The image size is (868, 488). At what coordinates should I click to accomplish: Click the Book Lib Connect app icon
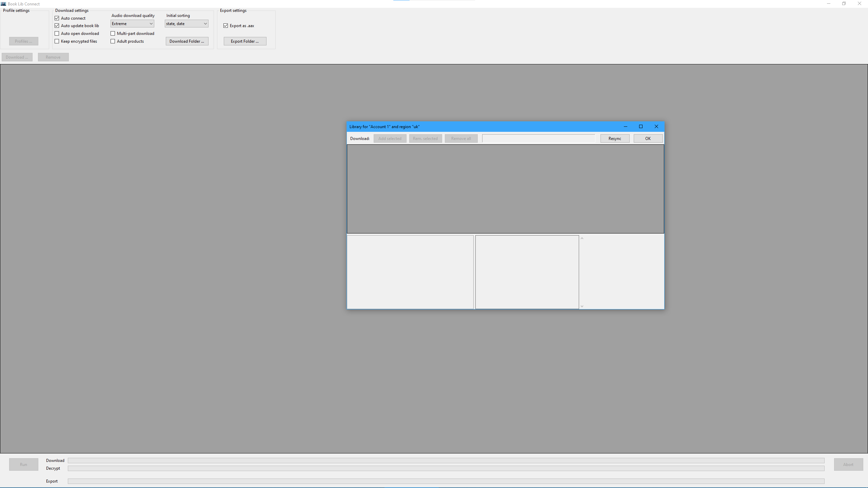(x=3, y=4)
